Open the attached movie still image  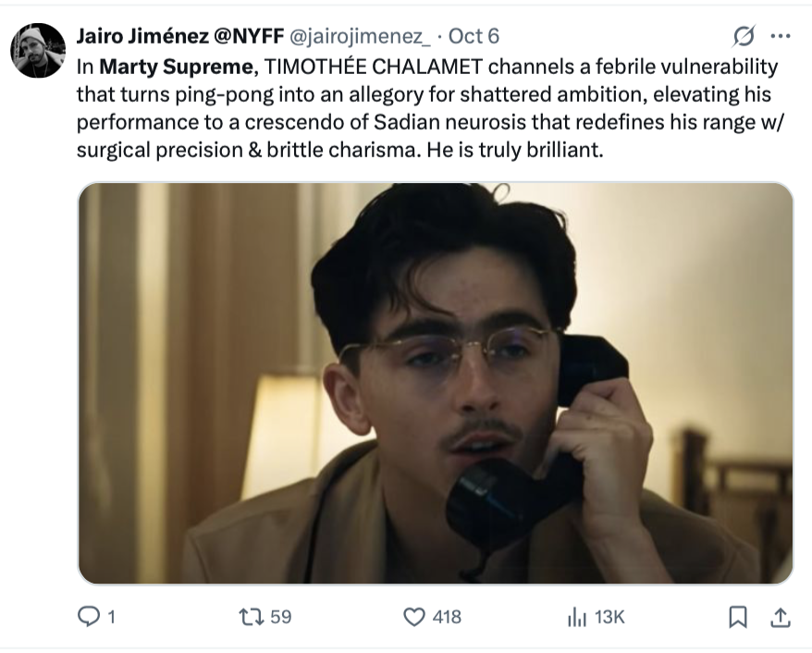click(x=435, y=383)
